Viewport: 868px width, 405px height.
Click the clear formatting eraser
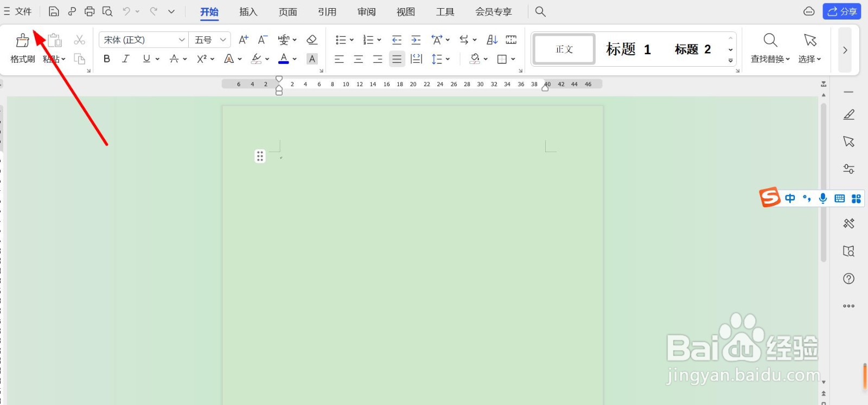click(312, 40)
